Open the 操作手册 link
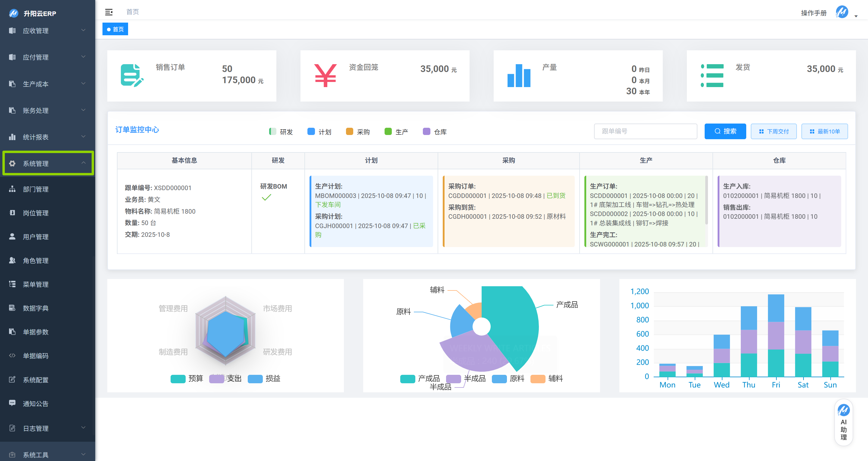 [x=813, y=13]
